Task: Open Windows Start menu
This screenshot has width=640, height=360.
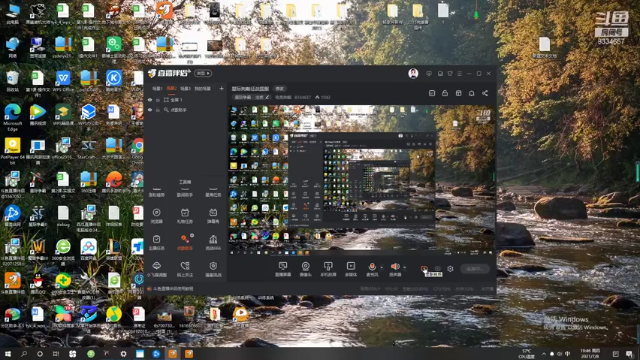Action: pyautogui.click(x=8, y=354)
